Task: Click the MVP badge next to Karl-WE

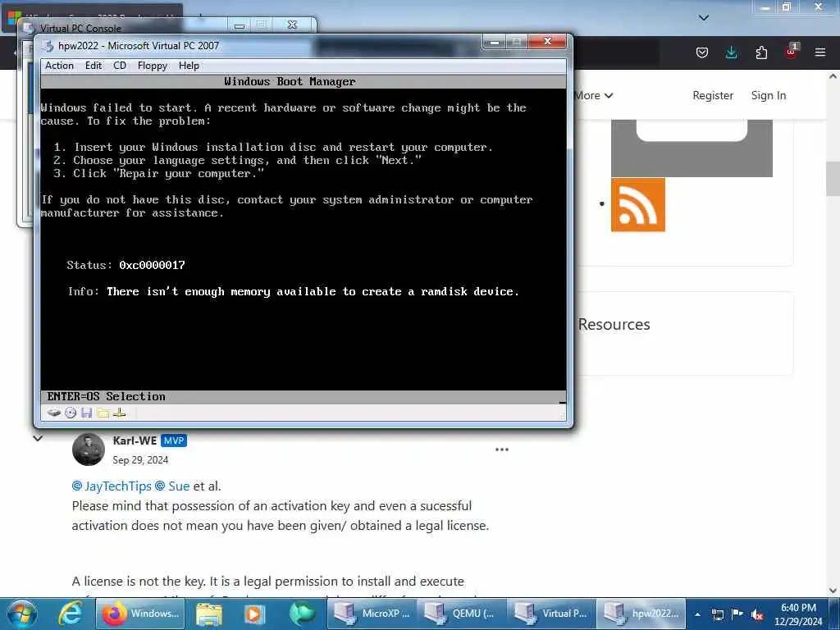Action: [x=174, y=441]
